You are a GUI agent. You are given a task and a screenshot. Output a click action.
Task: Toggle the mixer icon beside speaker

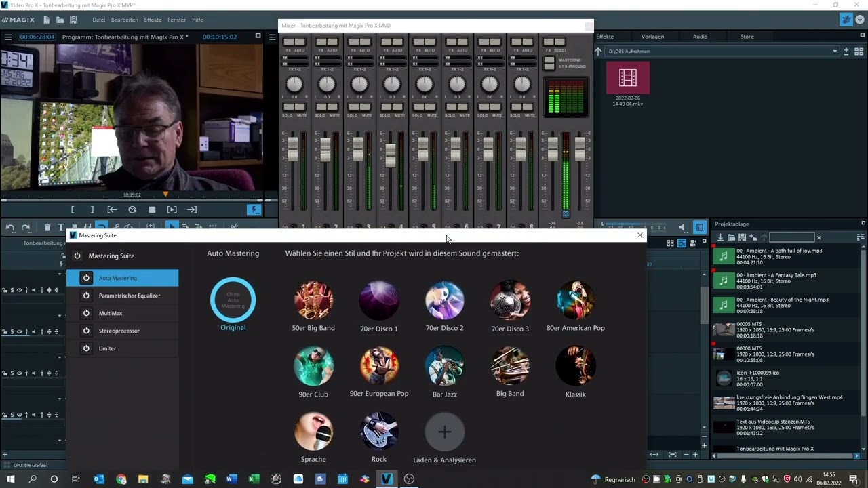coord(700,228)
